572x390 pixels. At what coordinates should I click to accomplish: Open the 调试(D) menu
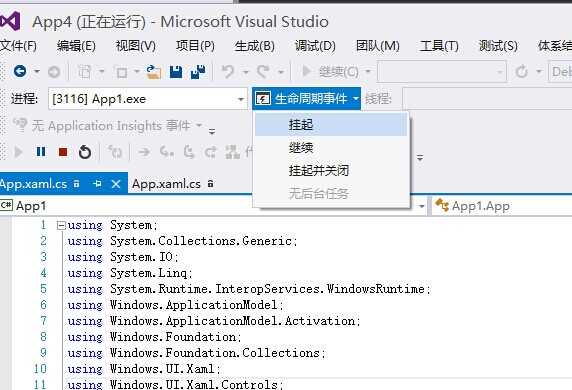(315, 46)
